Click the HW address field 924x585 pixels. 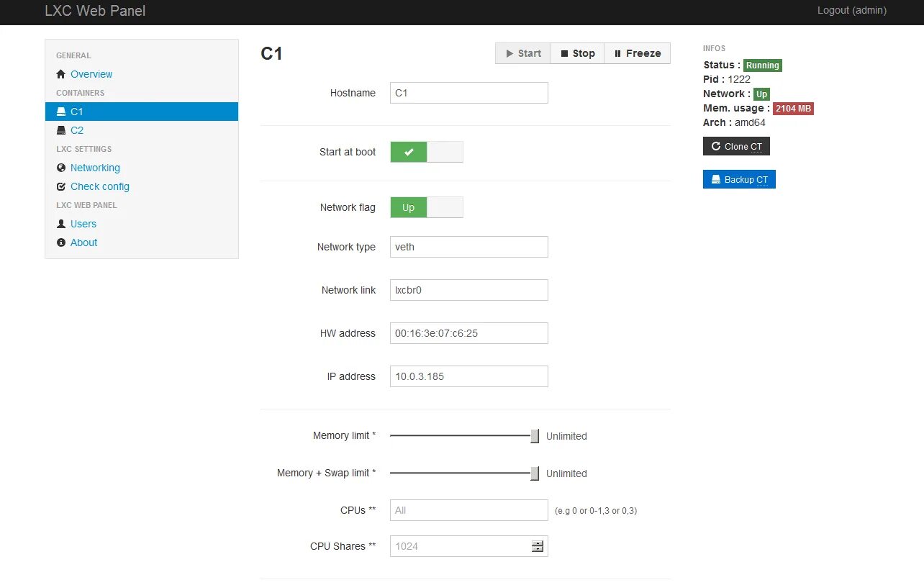[469, 333]
